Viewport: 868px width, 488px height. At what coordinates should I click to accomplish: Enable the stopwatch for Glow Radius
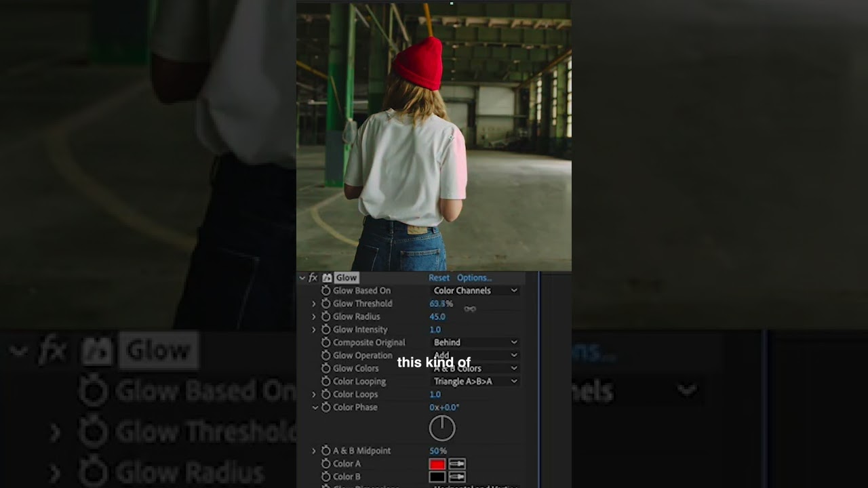tap(325, 317)
